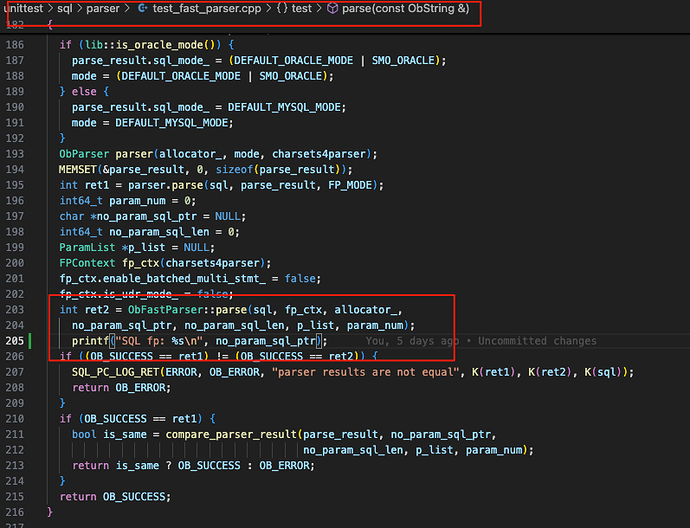Click MEMSET call on line 194
This screenshot has height=528, width=690.
[80, 170]
